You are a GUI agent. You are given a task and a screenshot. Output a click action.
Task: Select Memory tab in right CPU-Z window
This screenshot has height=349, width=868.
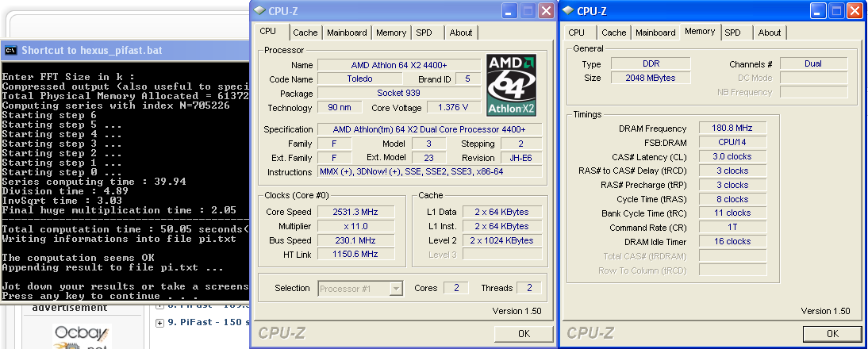point(700,31)
